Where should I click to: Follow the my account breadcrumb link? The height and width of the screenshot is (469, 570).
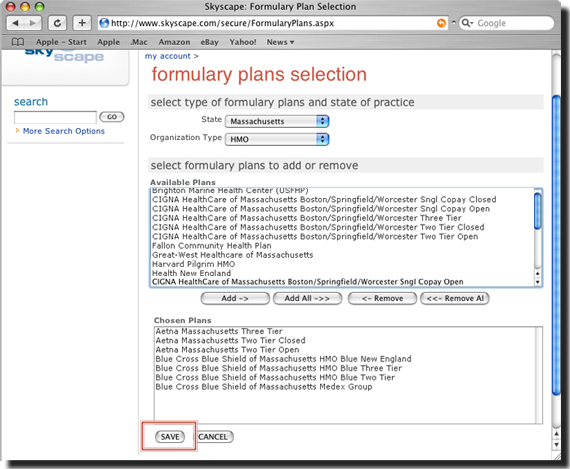click(x=168, y=56)
